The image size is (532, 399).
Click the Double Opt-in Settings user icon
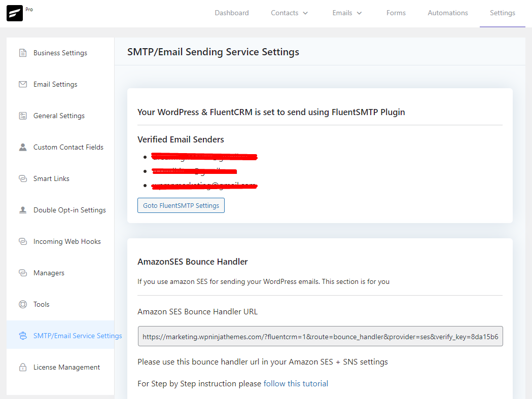pyautogui.click(x=23, y=210)
